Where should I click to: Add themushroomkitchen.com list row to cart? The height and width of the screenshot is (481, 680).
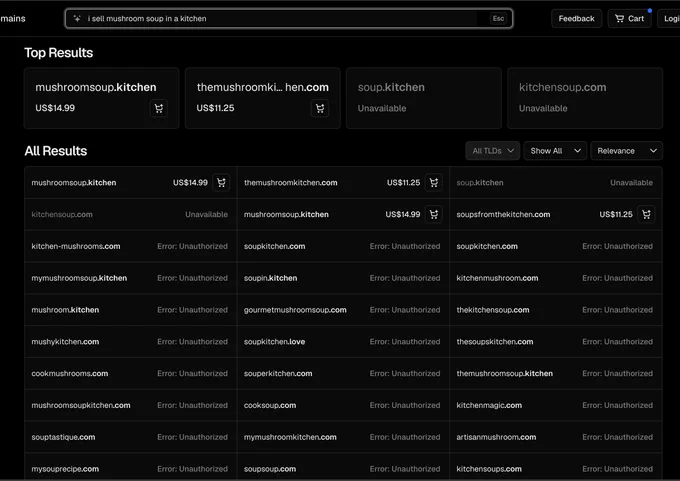pyautogui.click(x=434, y=183)
